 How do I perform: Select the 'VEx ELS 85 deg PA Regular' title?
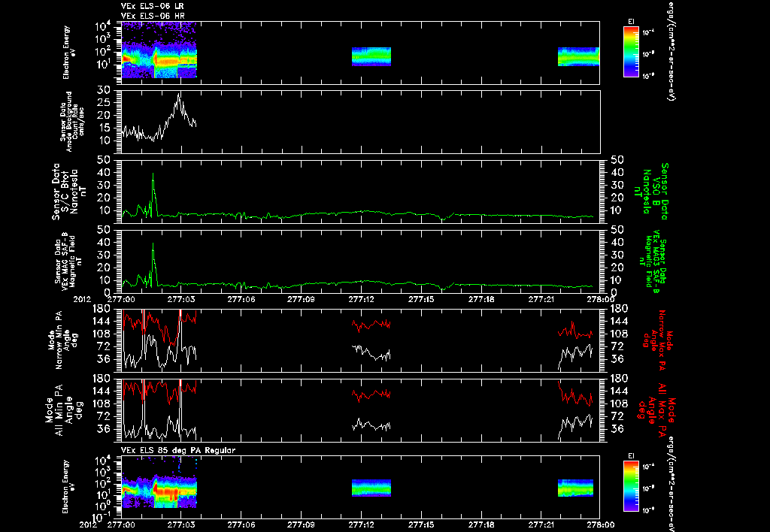coord(177,450)
